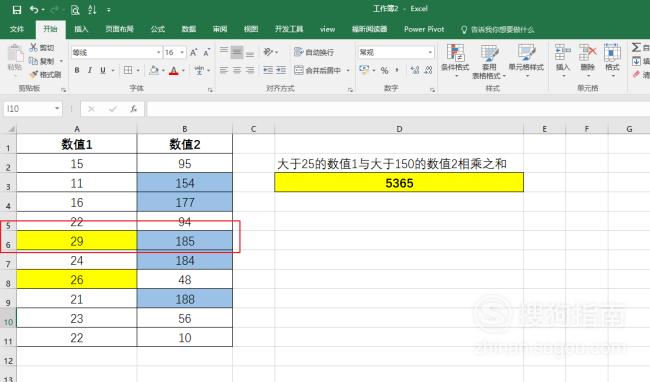Click the Format cells (格式) button
650x382 pixels.
612,60
